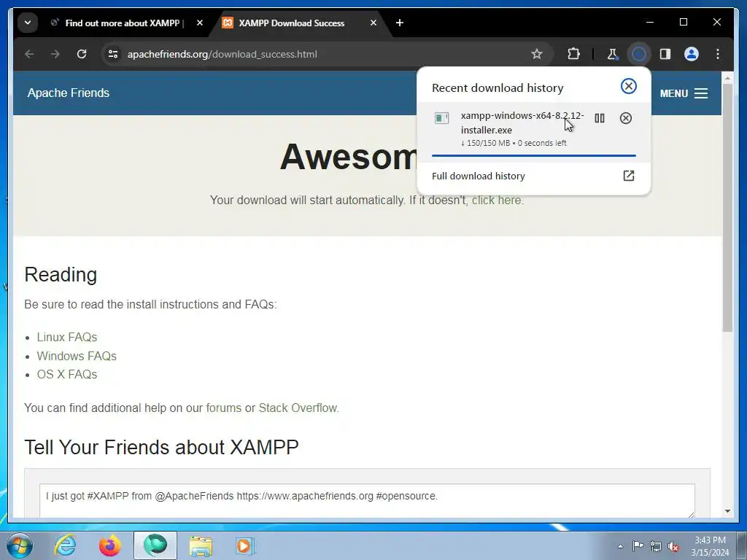Close the 'XAMPP Download Success' tab

[x=373, y=23]
